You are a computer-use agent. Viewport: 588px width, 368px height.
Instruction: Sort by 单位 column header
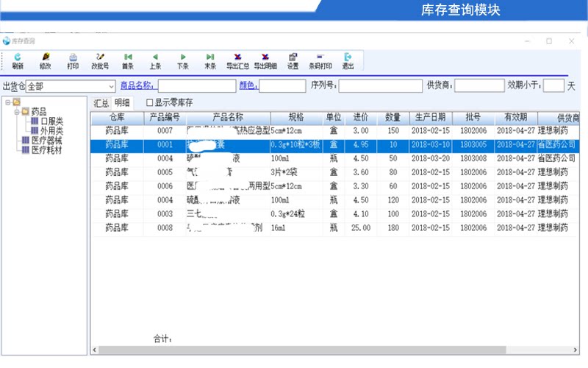[x=334, y=118]
